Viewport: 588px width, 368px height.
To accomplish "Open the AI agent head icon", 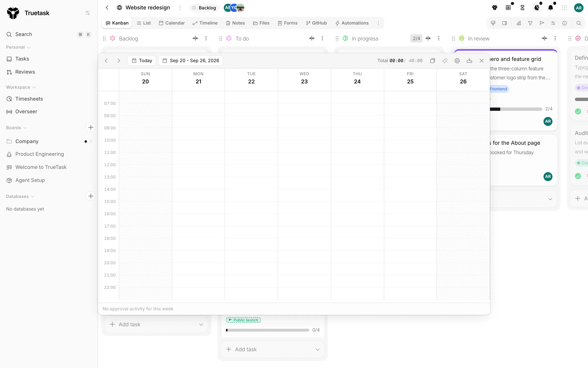I will [537, 8].
